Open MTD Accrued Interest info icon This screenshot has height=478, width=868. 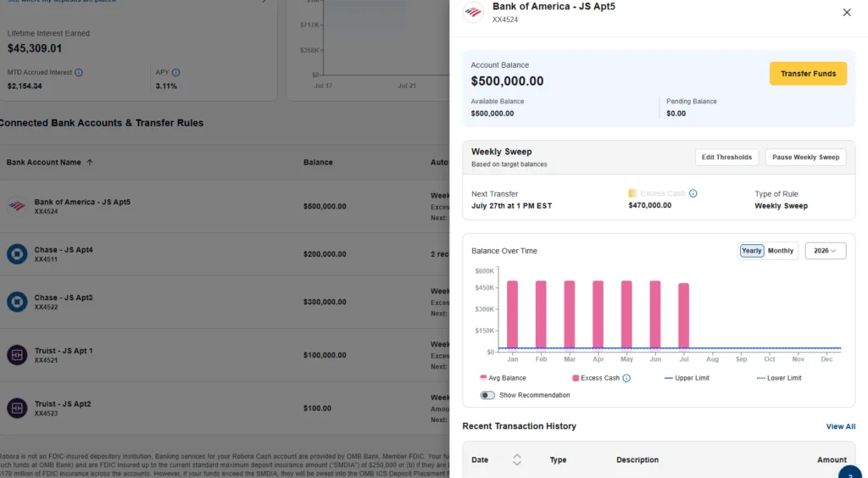(x=79, y=73)
